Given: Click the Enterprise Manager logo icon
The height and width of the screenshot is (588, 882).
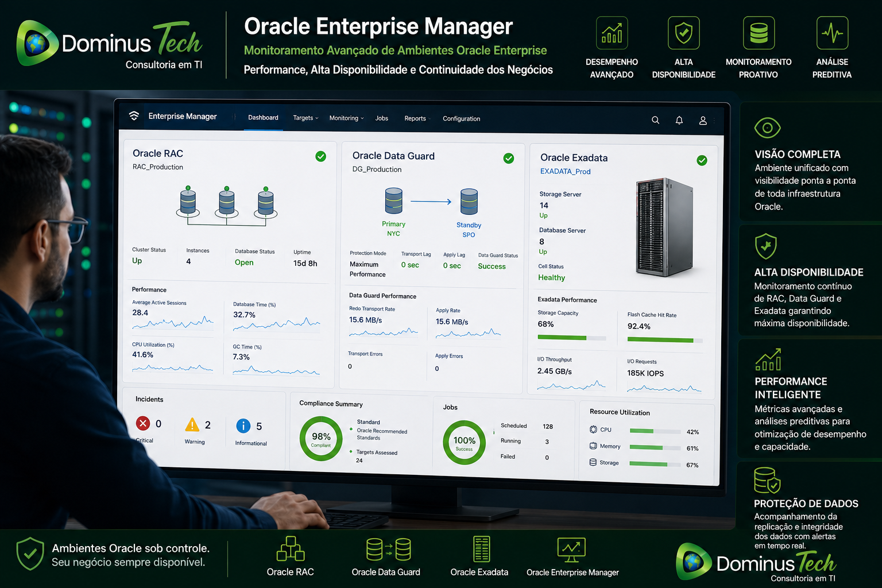Looking at the screenshot, I should coord(134,115).
